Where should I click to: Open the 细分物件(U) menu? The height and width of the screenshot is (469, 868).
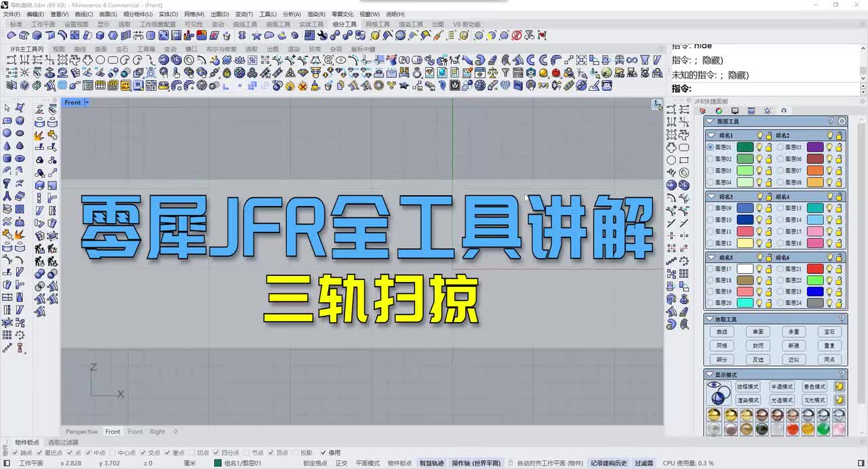pyautogui.click(x=138, y=14)
